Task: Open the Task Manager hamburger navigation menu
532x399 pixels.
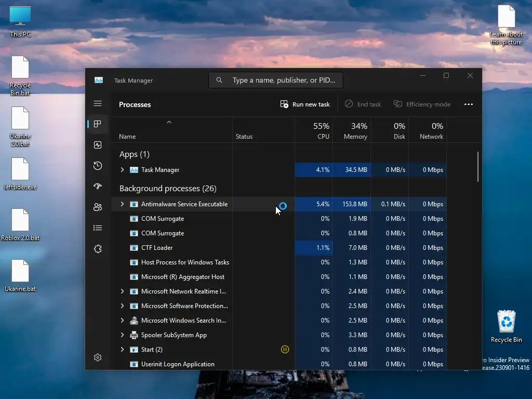Action: tap(98, 103)
